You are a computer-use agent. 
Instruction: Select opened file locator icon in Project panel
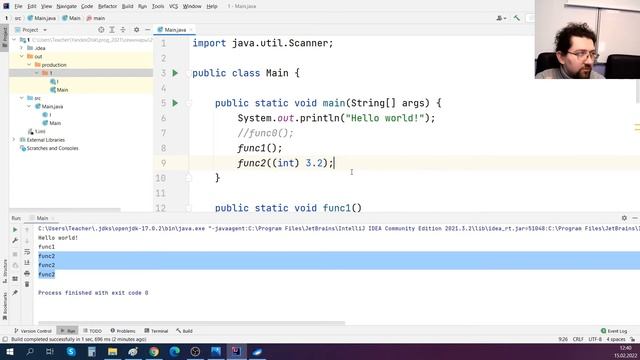tap(101, 30)
